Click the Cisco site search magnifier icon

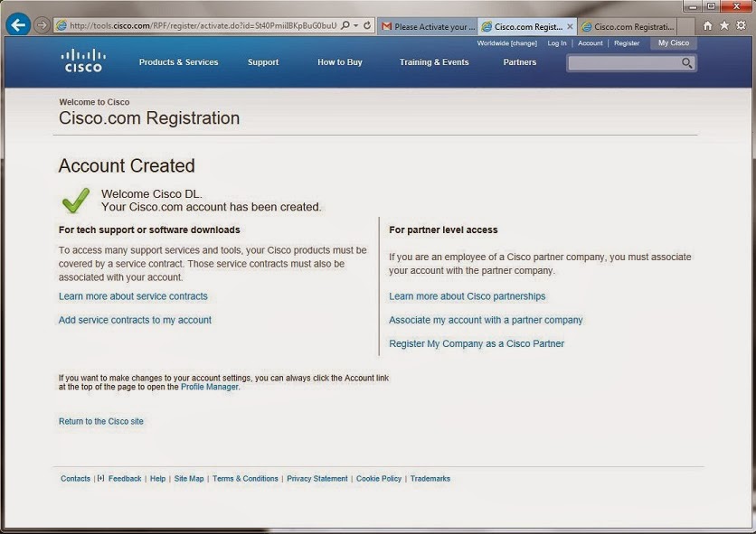pyautogui.click(x=687, y=63)
